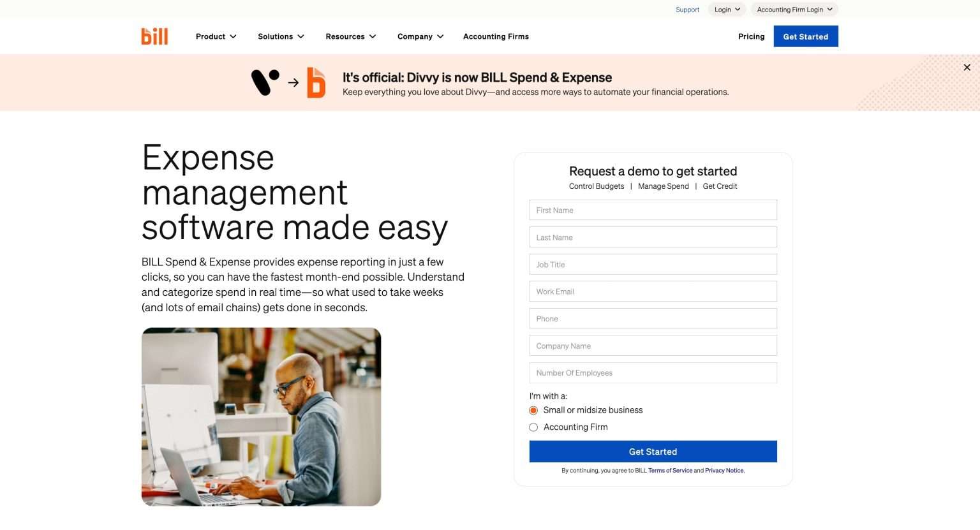This screenshot has height=530, width=980.
Task: Submit the form via Get Started button
Action: click(x=653, y=451)
